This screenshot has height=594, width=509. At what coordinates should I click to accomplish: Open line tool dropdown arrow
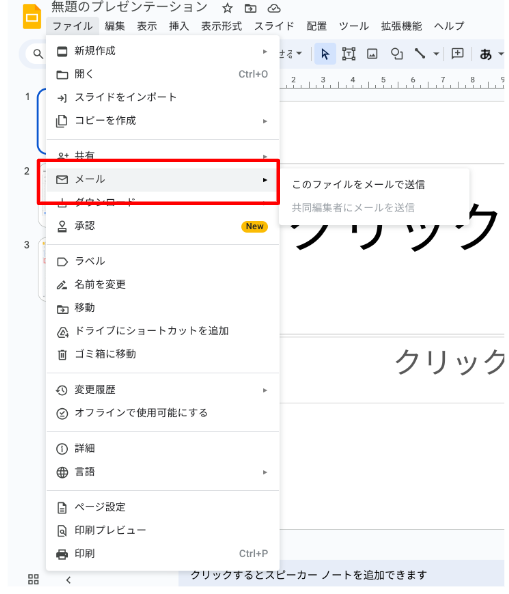click(436, 54)
